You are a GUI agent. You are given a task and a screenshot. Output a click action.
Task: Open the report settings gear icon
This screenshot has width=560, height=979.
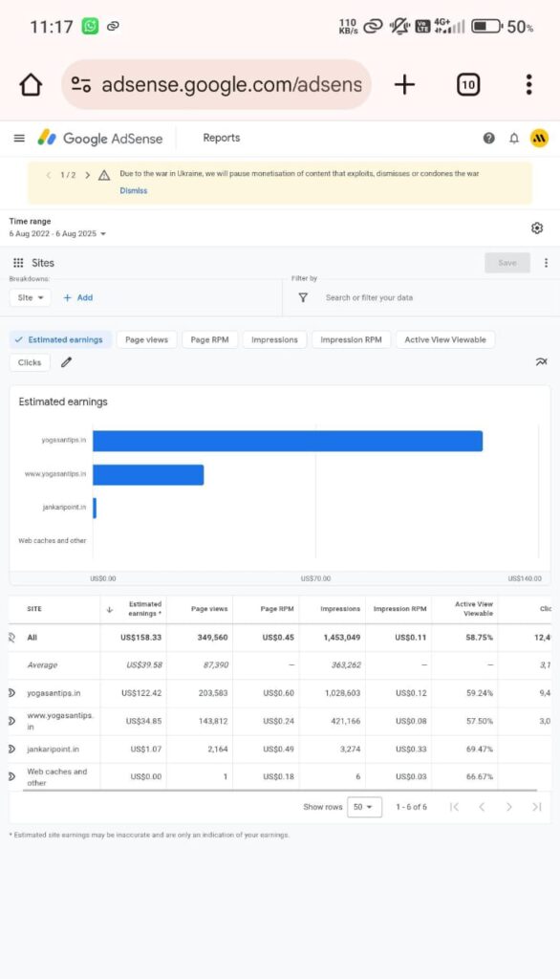click(x=537, y=228)
